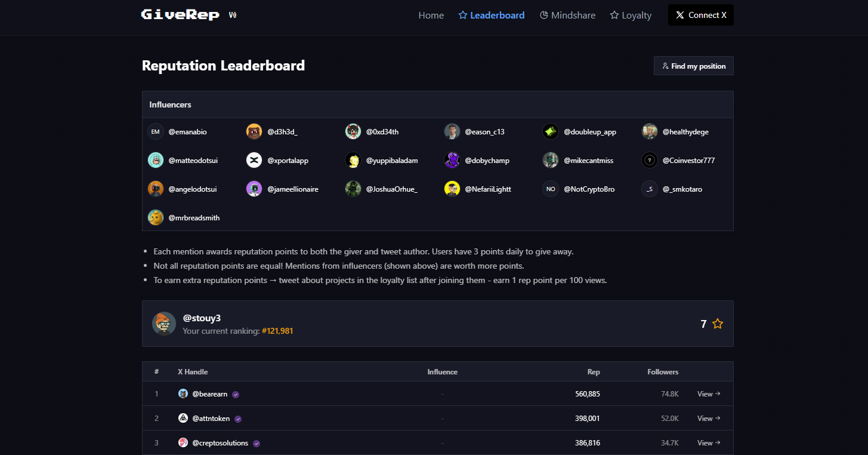Click @emanabio's avatar

point(155,131)
